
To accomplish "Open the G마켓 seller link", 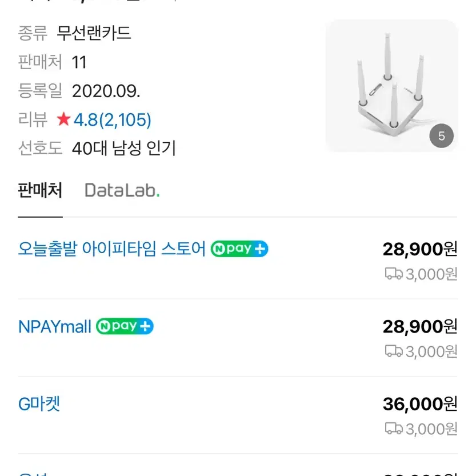I will coord(39,404).
